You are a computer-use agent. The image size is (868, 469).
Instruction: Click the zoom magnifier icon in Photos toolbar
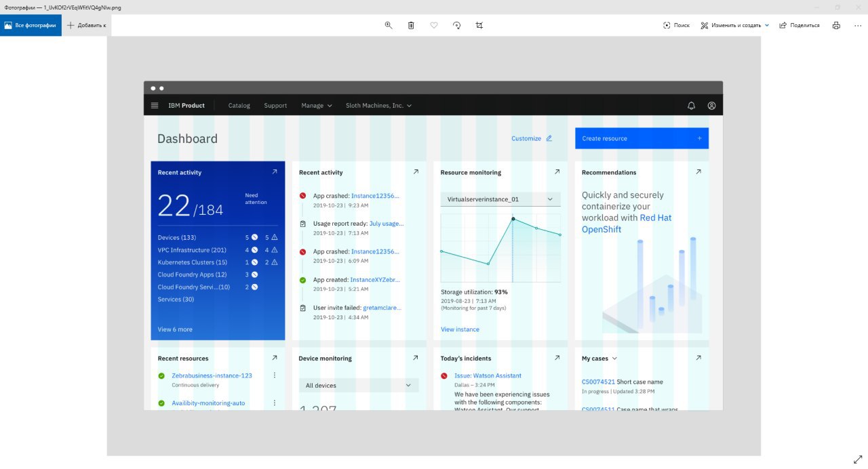389,25
